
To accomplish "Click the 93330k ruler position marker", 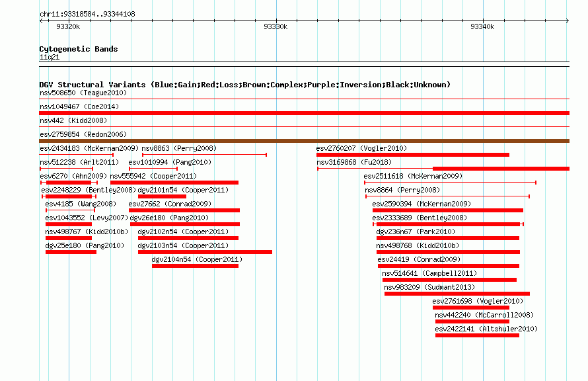I will (276, 26).
